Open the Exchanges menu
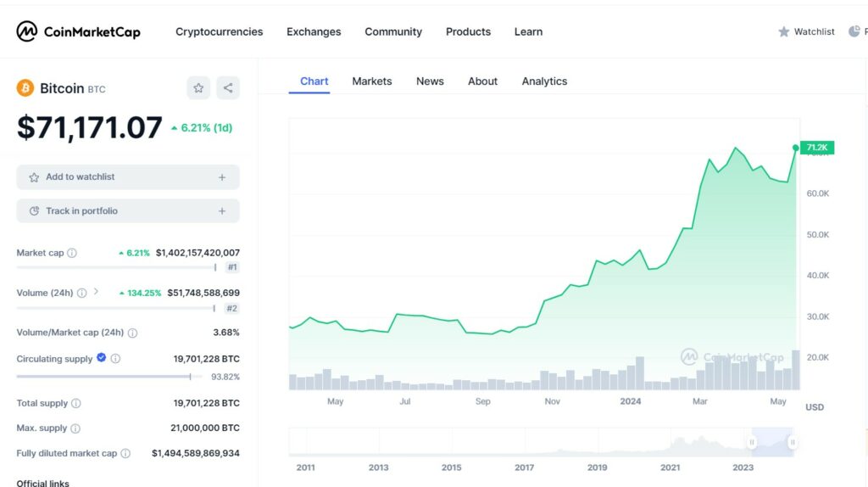The width and height of the screenshot is (868, 487). click(314, 31)
